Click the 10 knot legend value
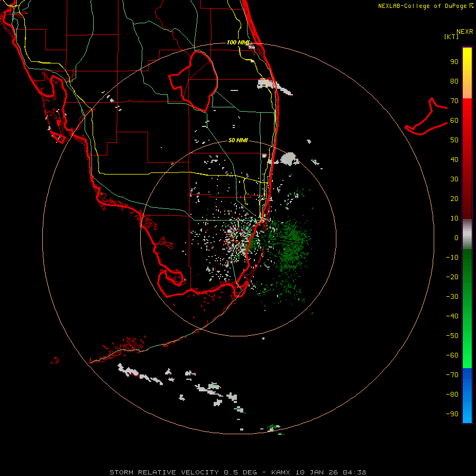Viewport: 476px width, 476px height. pos(454,218)
